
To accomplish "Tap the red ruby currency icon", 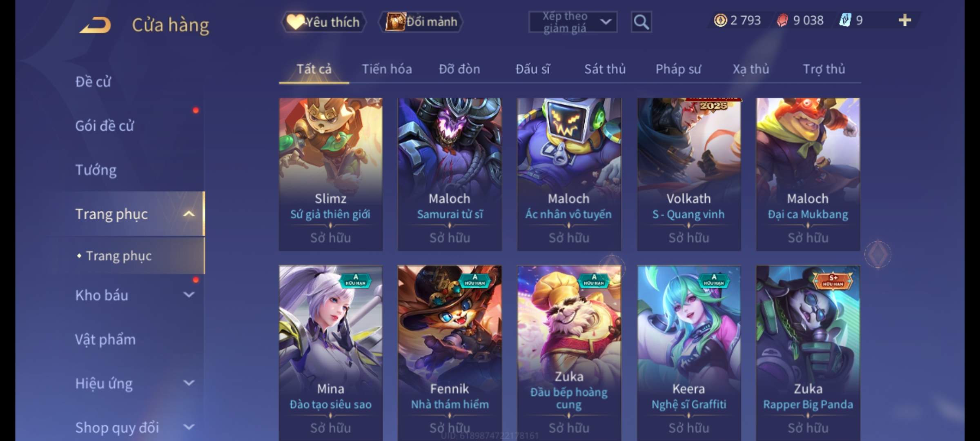I will pyautogui.click(x=782, y=20).
